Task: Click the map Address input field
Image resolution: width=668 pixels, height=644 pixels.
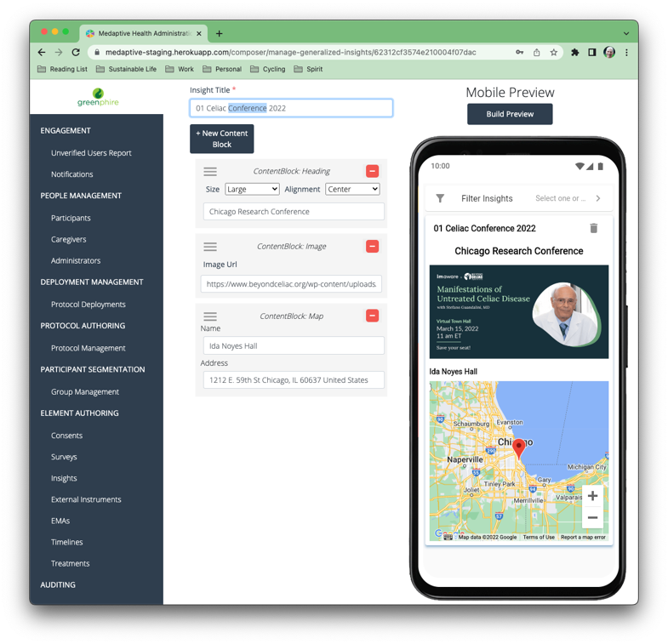Action: tap(294, 380)
